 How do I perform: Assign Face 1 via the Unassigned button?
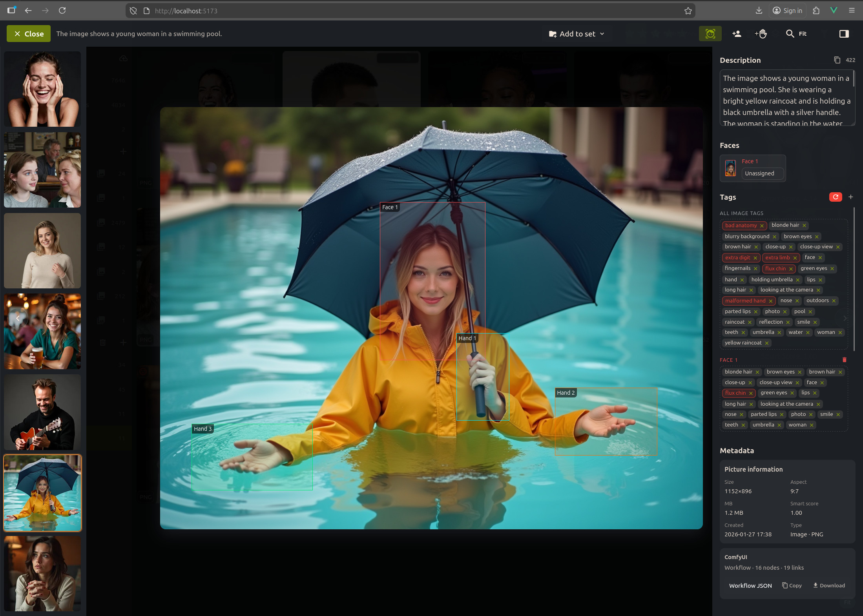click(x=762, y=173)
